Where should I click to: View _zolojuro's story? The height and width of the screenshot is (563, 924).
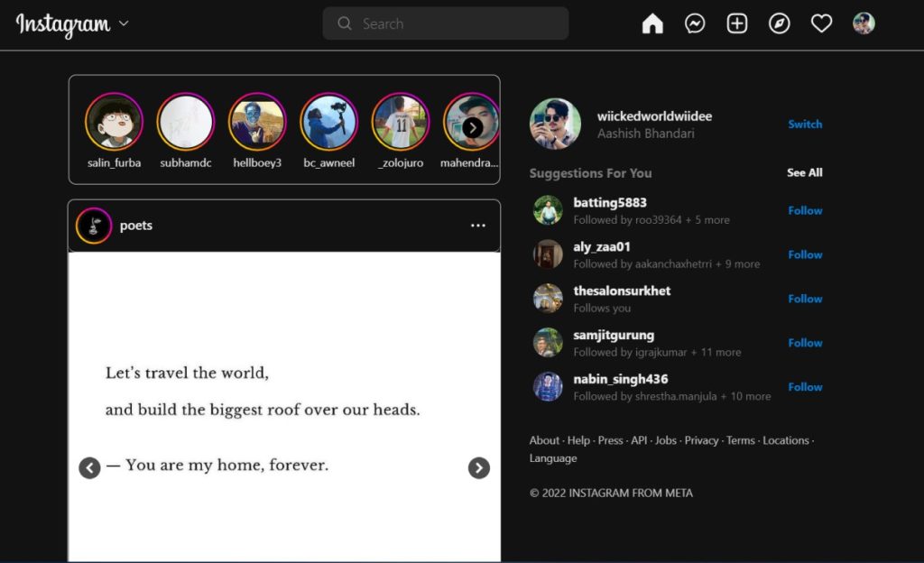click(401, 122)
